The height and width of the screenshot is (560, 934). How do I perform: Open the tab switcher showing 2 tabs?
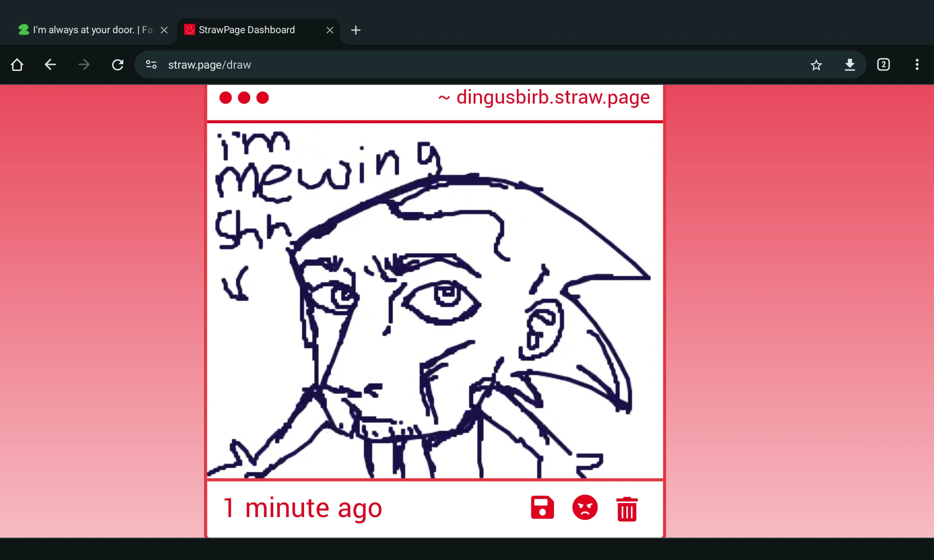884,65
